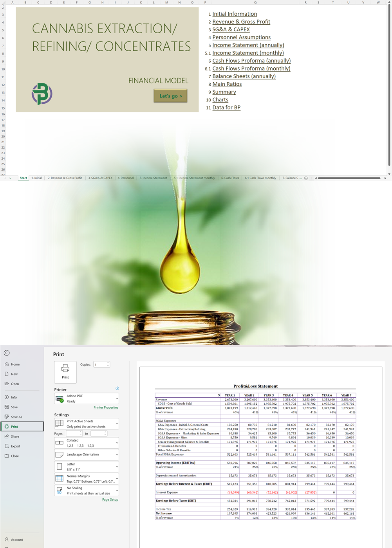Click the info icon beside the Printer heading
392x548 pixels.
point(117,388)
